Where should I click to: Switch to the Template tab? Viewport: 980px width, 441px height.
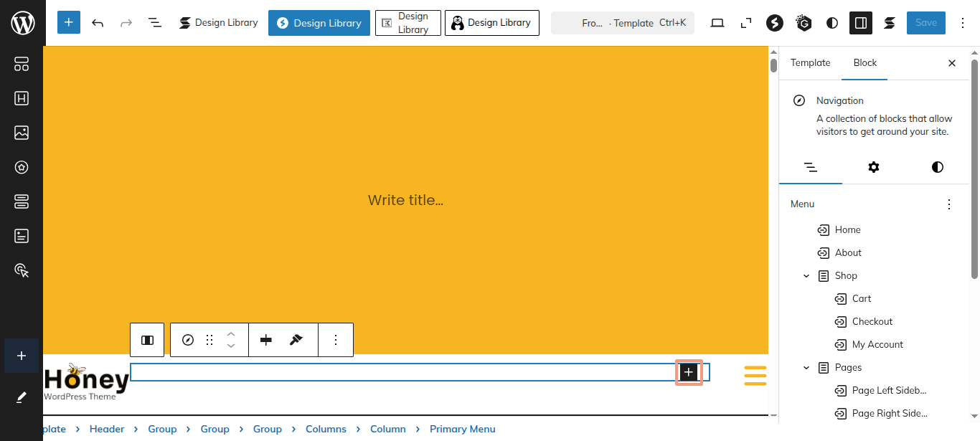pos(810,63)
